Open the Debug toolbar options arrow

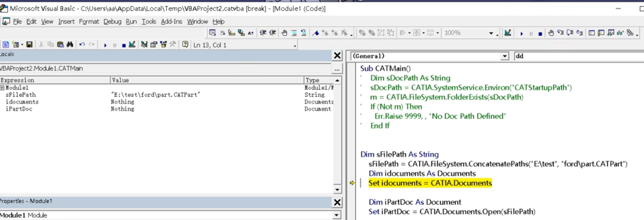click(x=637, y=35)
